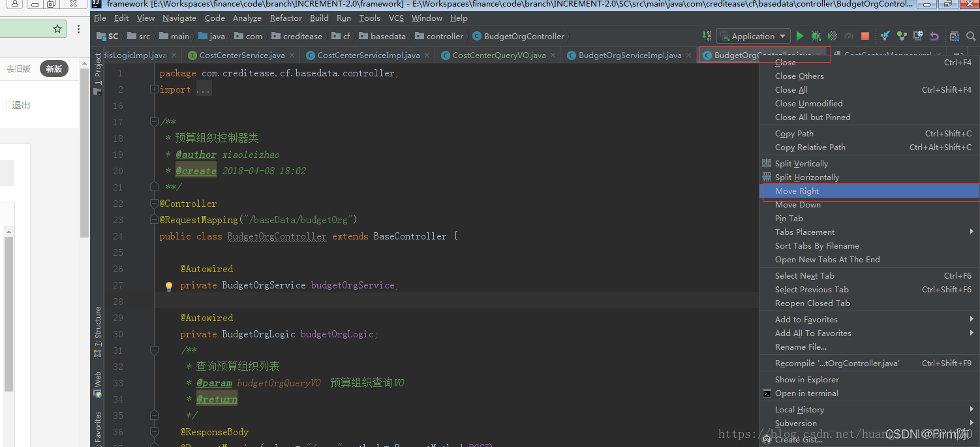Viewport: 980px width, 447px height.
Task: Click the VCS Commit icon
Action: click(x=902, y=37)
